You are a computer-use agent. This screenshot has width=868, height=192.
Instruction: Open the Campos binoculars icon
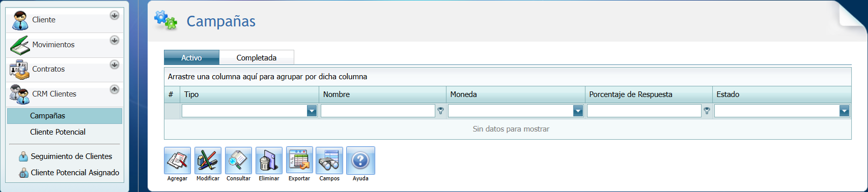329,161
